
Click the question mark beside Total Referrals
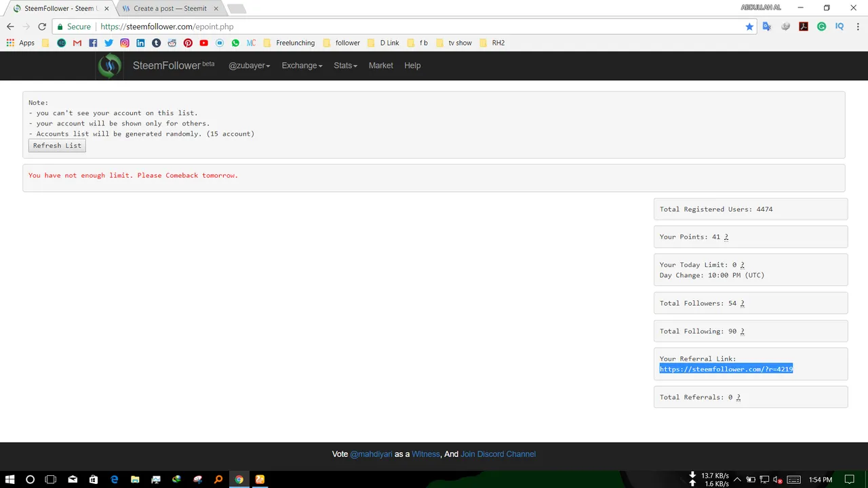(738, 397)
